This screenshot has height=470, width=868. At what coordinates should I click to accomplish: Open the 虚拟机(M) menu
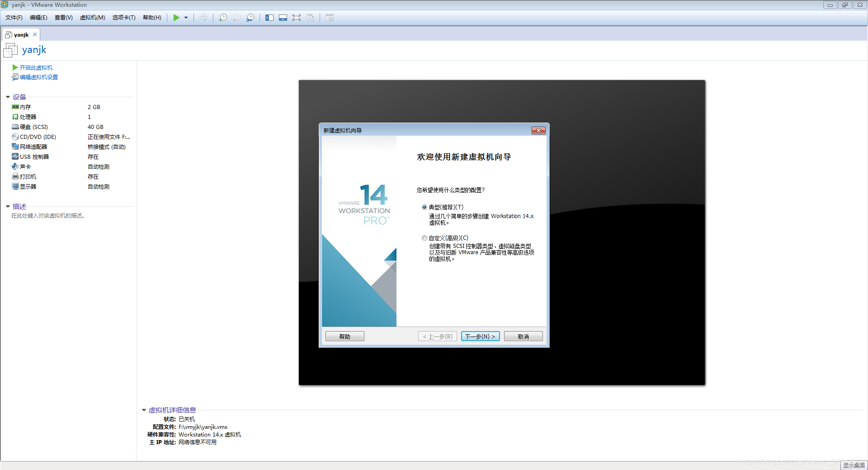point(93,18)
